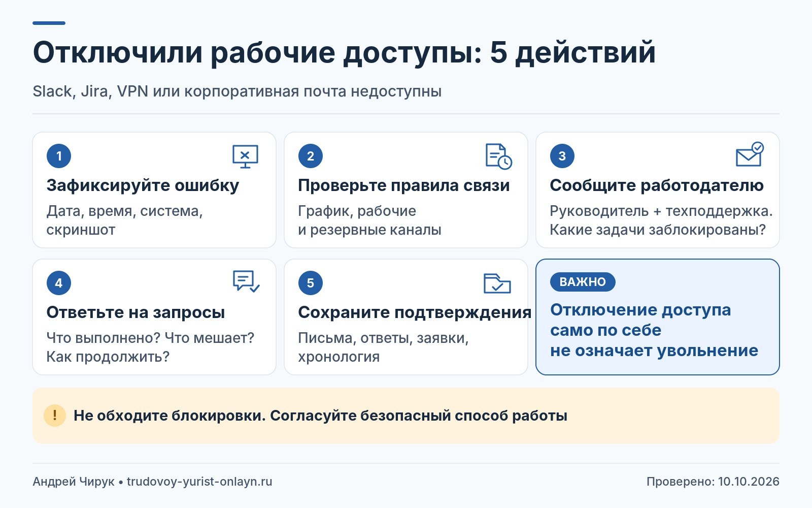Click the text График, рабочие и резервные каналы
Image resolution: width=812 pixels, height=508 pixels.
(369, 220)
